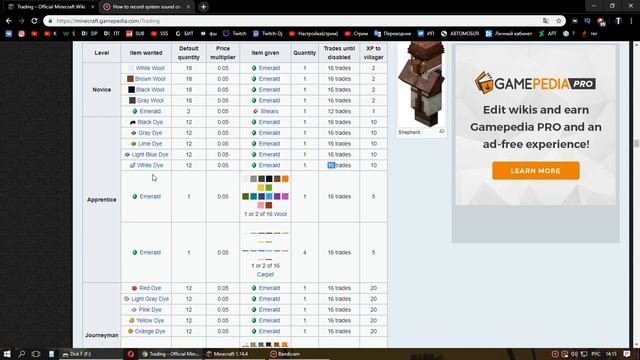
Task: Open the White Wool link
Action: (150, 68)
